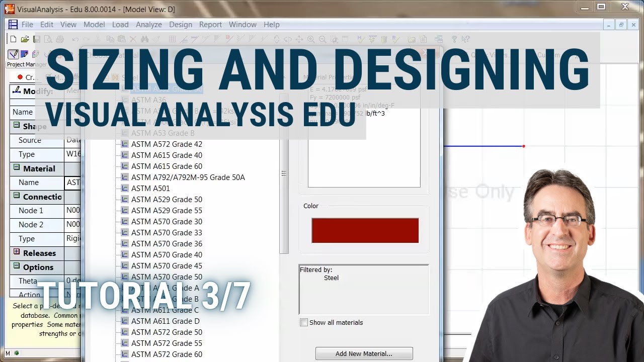Click the results check R icon
This screenshot has height=362, width=644.
click(x=396, y=39)
